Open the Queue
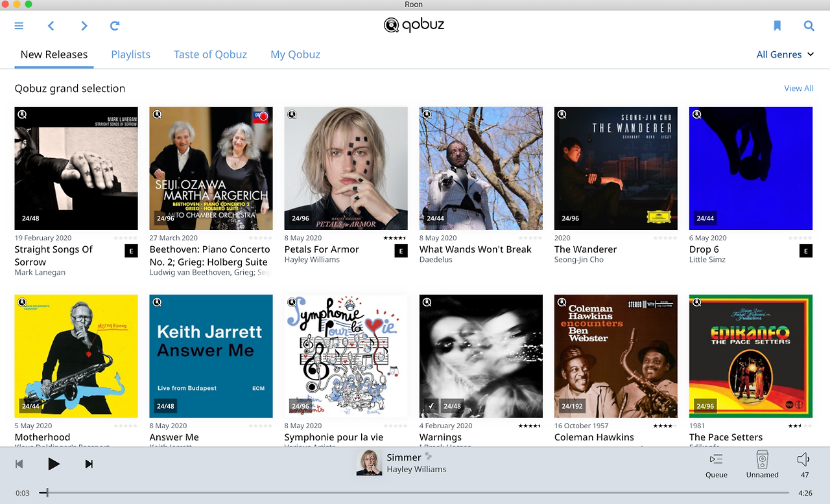 tap(717, 465)
